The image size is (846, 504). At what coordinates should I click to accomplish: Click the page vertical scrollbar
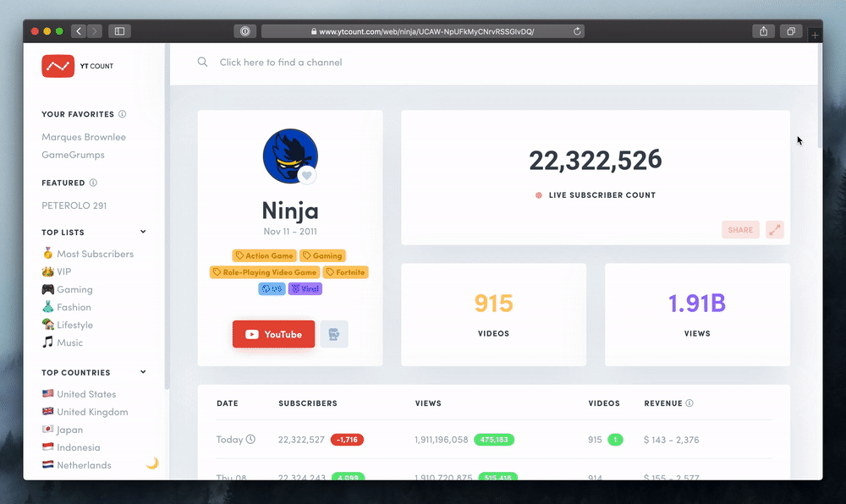820,97
